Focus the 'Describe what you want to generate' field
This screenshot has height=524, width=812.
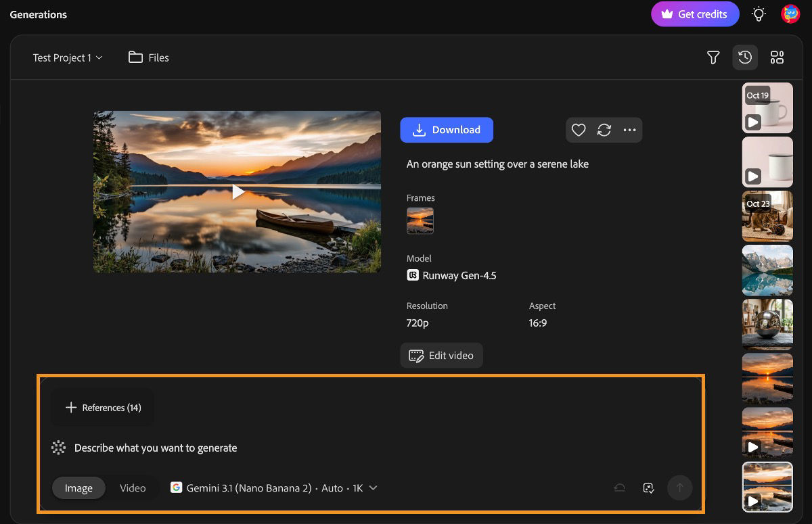tap(156, 448)
